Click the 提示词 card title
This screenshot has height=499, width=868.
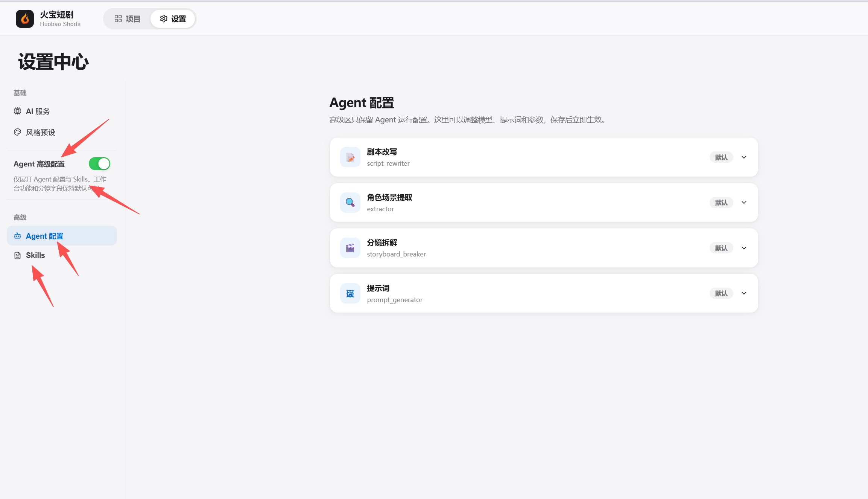click(378, 288)
